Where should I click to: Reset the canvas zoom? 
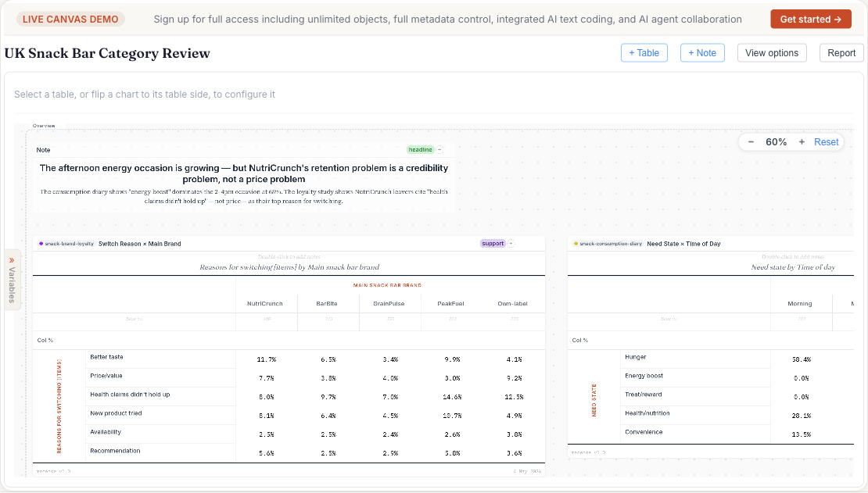tap(826, 142)
